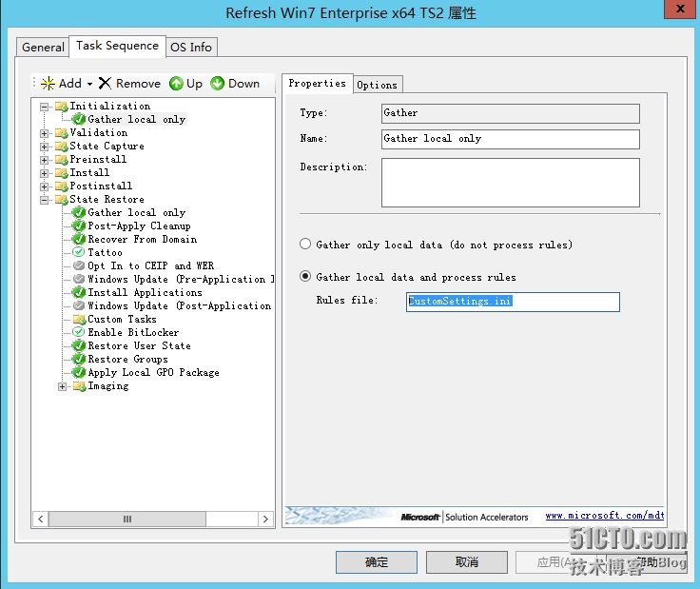Select Gather local data and process rules
Image resolution: width=700 pixels, height=589 pixels.
coord(305,276)
